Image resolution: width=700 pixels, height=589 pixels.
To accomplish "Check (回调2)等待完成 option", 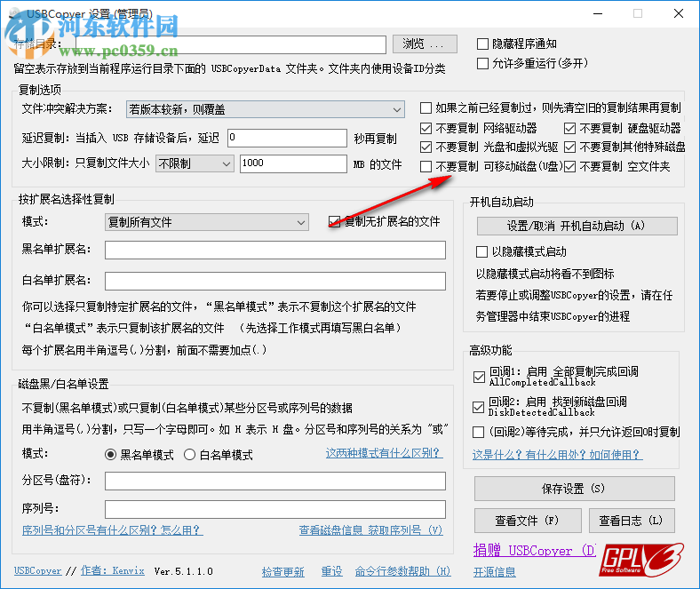I will pyautogui.click(x=478, y=433).
